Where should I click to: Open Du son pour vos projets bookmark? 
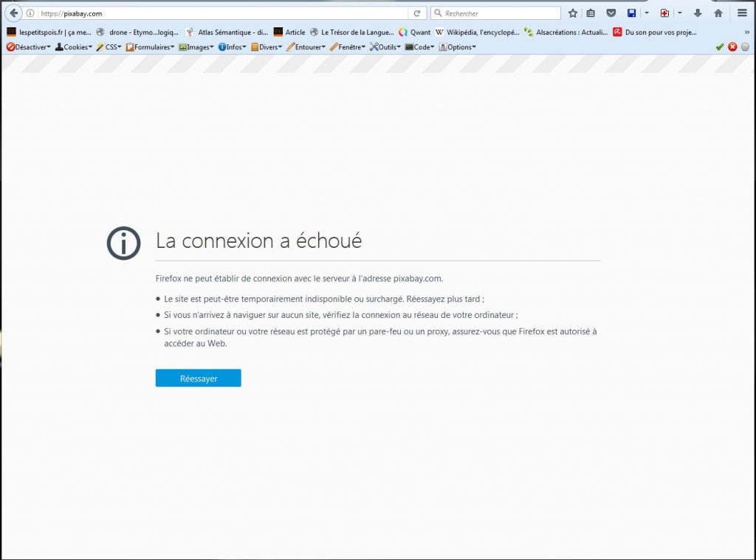(x=655, y=32)
